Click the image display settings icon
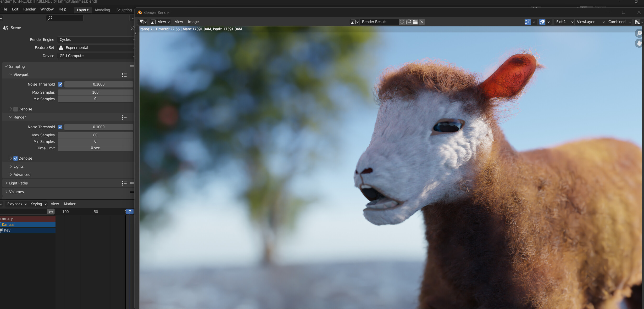The width and height of the screenshot is (644, 309). pos(636,21)
